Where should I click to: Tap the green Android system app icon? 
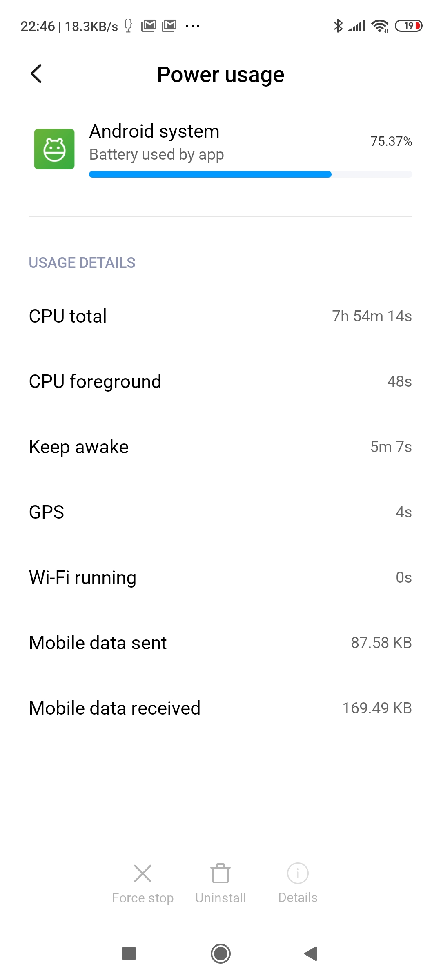click(x=54, y=149)
